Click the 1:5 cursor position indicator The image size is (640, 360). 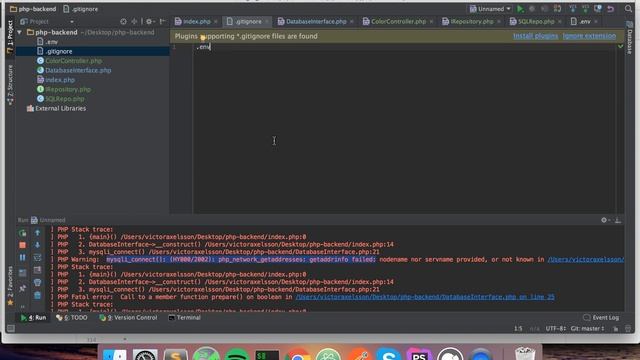pos(518,329)
